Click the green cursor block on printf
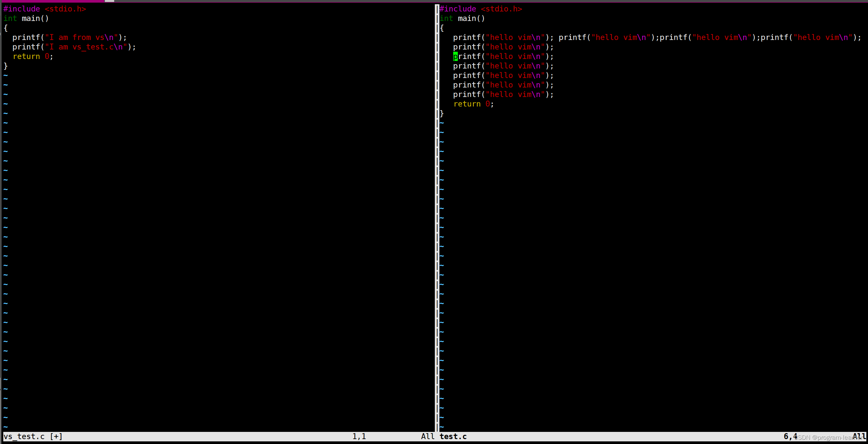The image size is (868, 444). [x=455, y=56]
